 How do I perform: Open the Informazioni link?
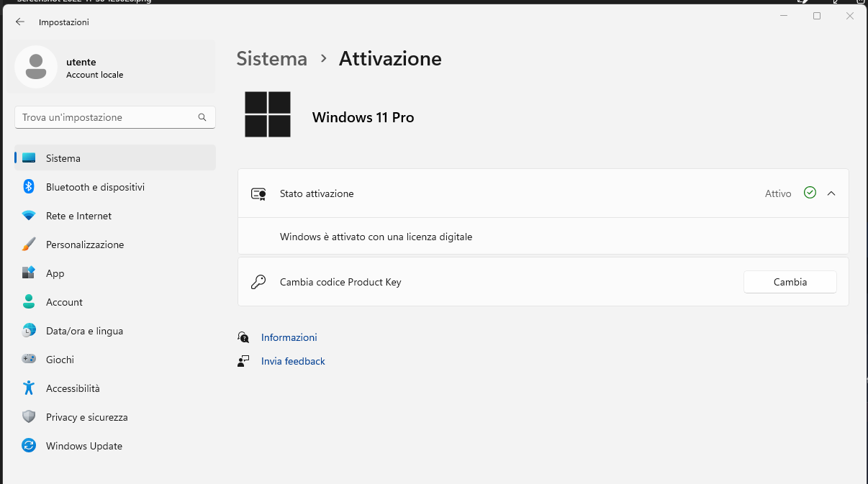coord(289,337)
